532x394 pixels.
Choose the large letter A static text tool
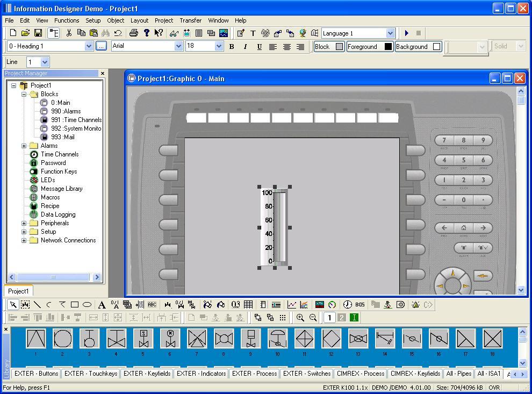(102, 305)
